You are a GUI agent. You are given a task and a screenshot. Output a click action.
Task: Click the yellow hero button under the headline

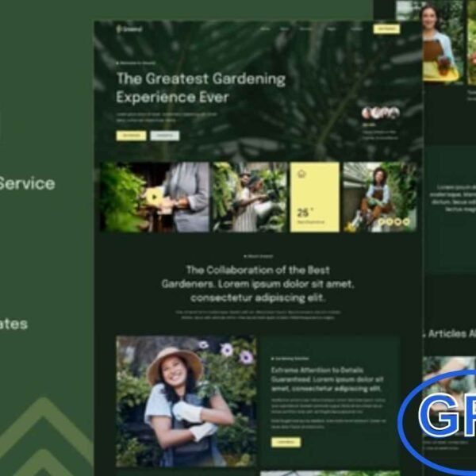pyautogui.click(x=131, y=136)
